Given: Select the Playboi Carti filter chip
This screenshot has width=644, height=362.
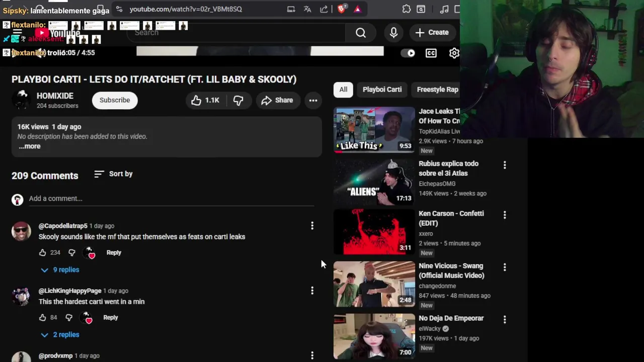Looking at the screenshot, I should [x=382, y=89].
